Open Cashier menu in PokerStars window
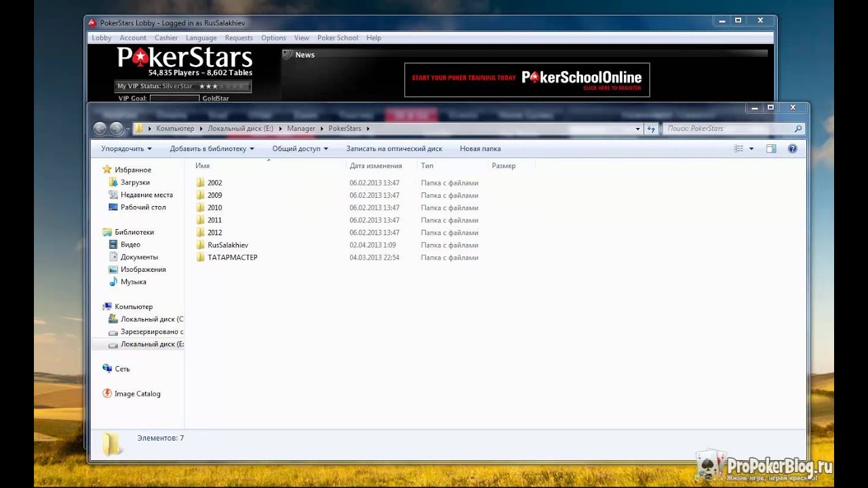 [166, 38]
